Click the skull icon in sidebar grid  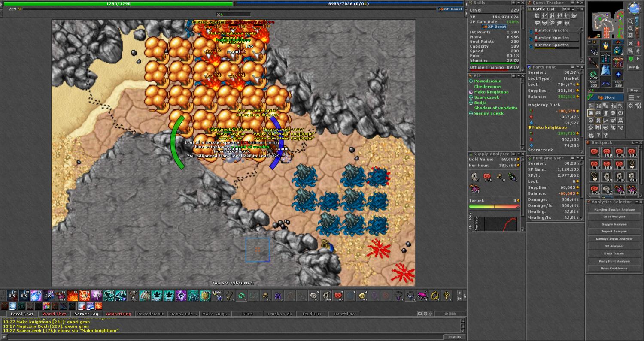(x=613, y=113)
